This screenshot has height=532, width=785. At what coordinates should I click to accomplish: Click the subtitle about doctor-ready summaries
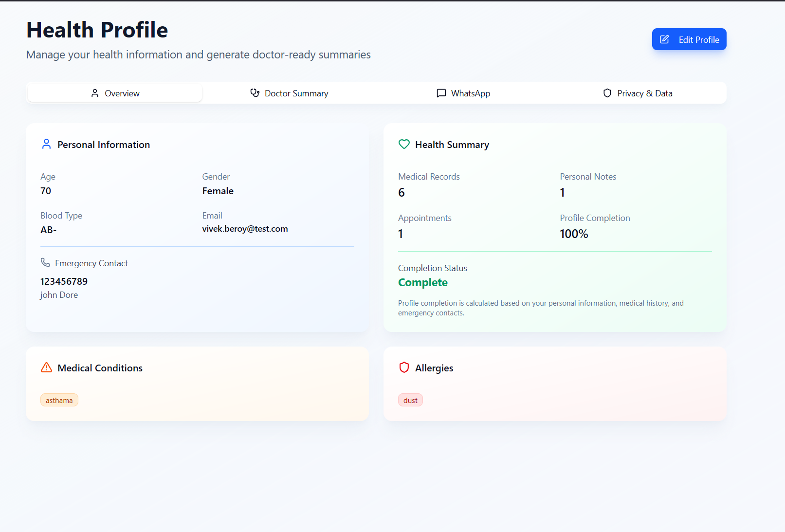click(x=199, y=55)
